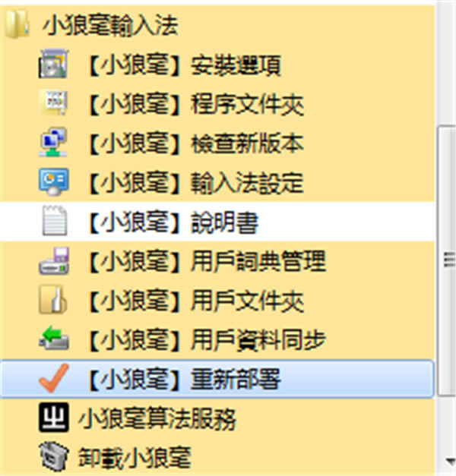This screenshot has height=476, width=456.
Task: Click the 檢查新版本 network computers icon
Action: 53,142
